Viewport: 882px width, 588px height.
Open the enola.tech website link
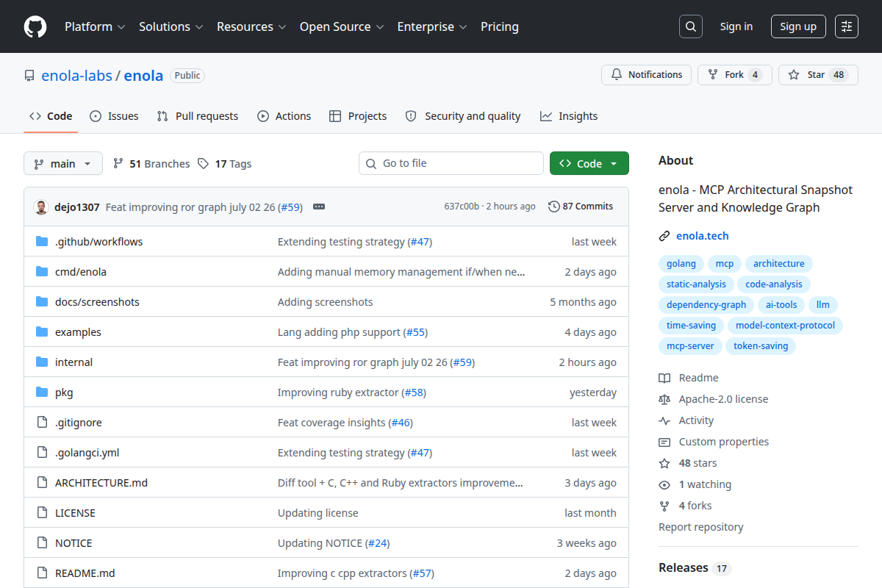(x=703, y=236)
